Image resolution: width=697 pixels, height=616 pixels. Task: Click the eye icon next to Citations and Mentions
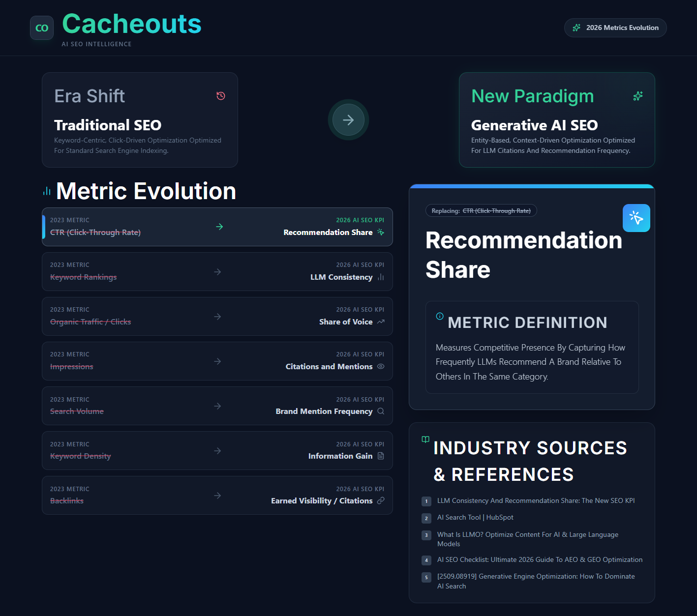(381, 366)
